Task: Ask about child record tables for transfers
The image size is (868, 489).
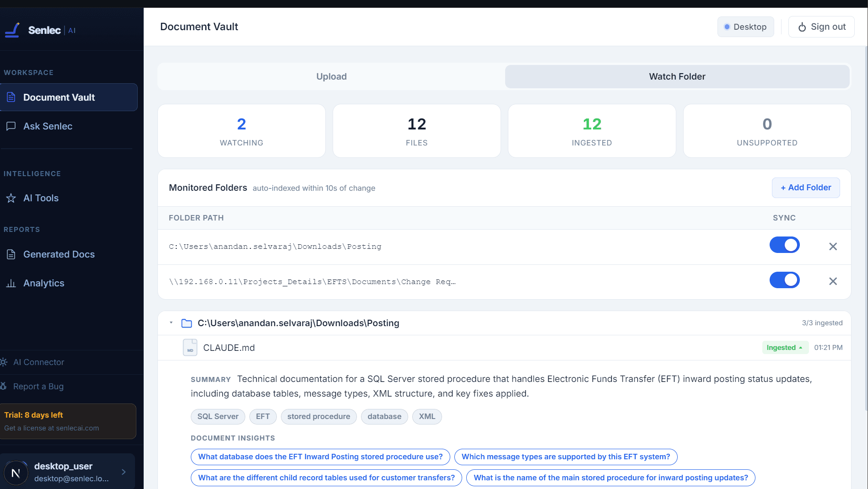Action: [326, 478]
